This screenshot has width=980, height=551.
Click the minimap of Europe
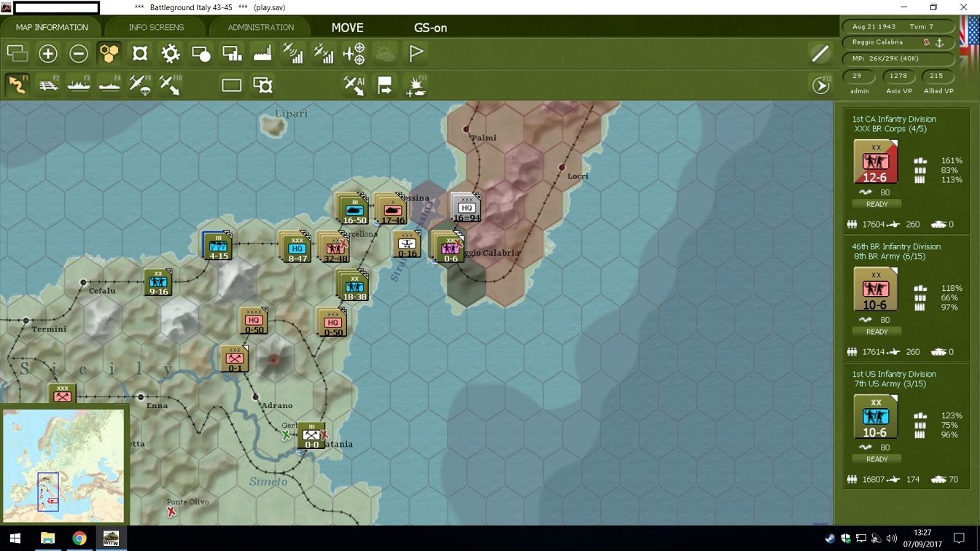[x=64, y=464]
